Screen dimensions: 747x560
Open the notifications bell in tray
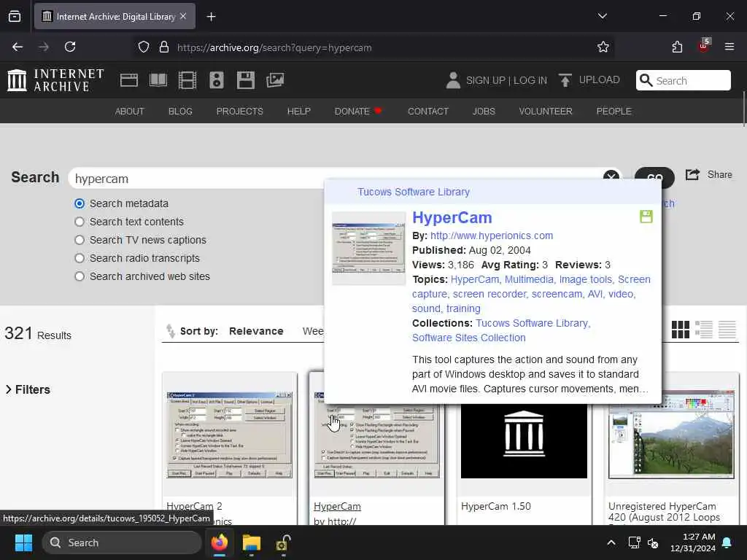coord(727,542)
